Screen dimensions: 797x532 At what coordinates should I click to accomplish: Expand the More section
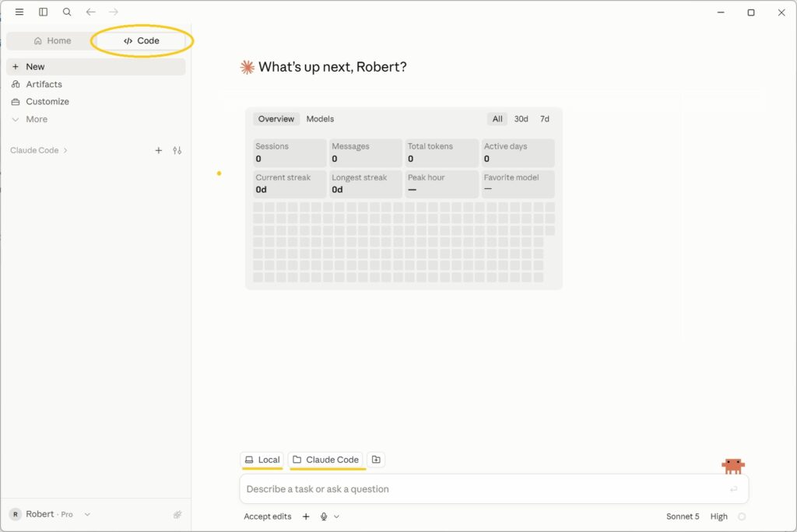pyautogui.click(x=96, y=119)
